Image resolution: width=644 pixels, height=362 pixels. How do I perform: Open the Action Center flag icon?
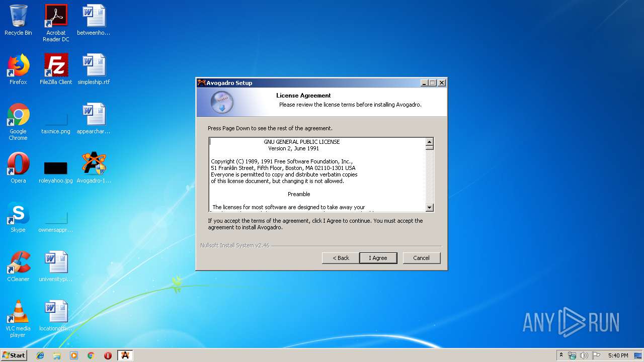click(596, 355)
